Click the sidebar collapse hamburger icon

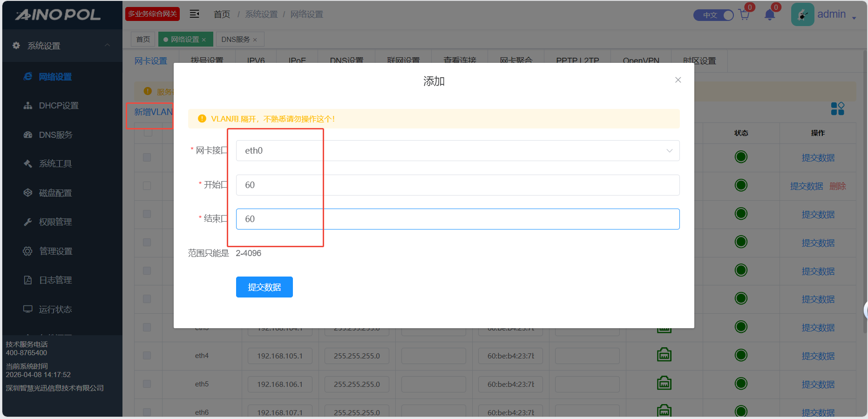(x=195, y=14)
